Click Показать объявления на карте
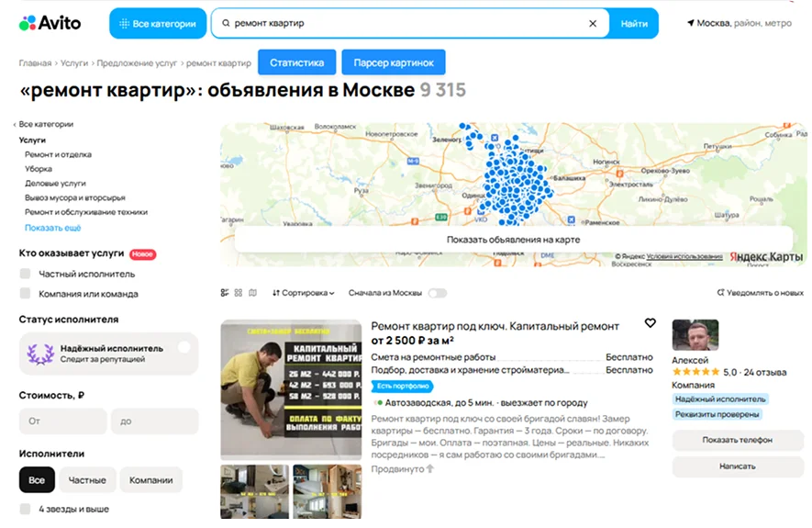812x528 pixels. (x=513, y=240)
